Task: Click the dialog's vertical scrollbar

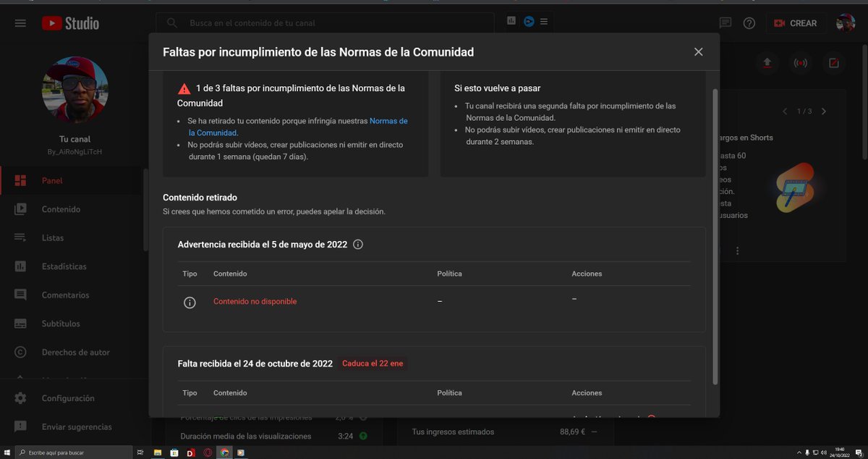Action: click(715, 237)
